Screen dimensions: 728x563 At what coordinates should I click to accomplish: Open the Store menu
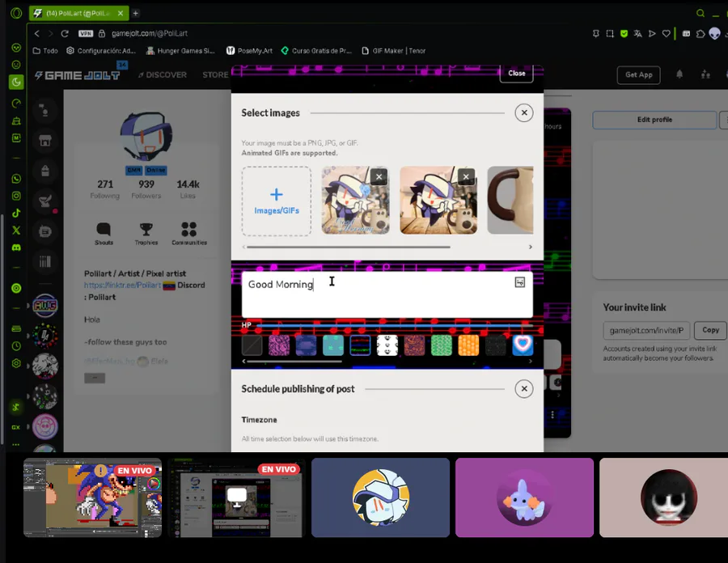215,74
